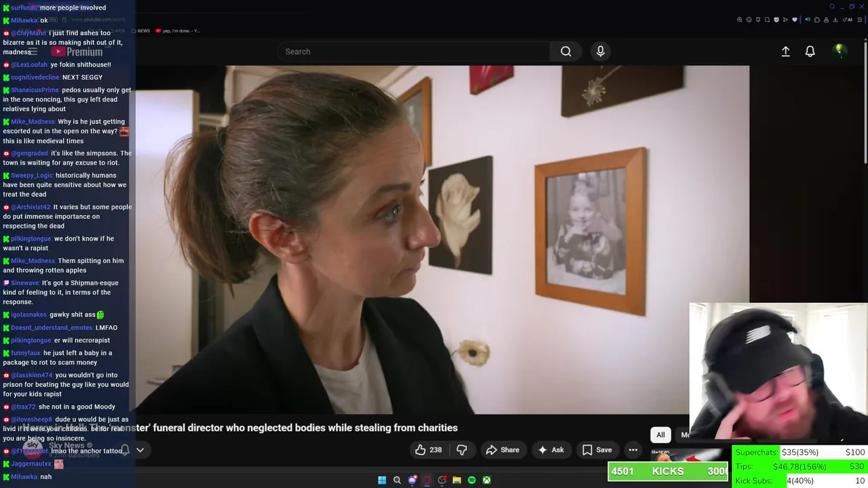Click the main video player

442,239
